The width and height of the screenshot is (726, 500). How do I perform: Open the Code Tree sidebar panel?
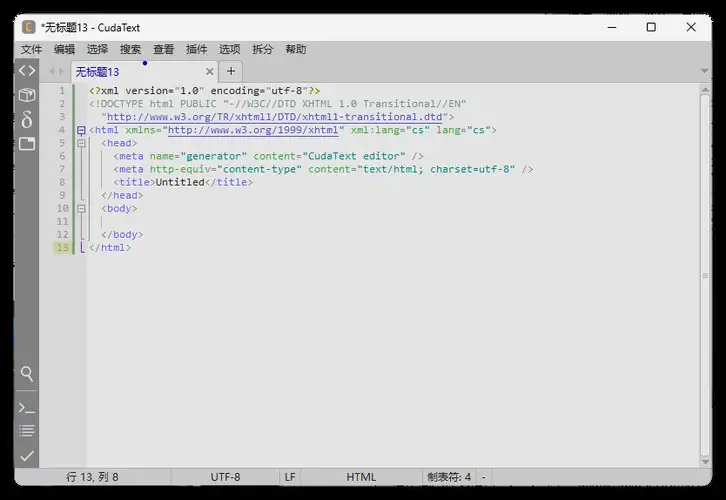[x=27, y=71]
